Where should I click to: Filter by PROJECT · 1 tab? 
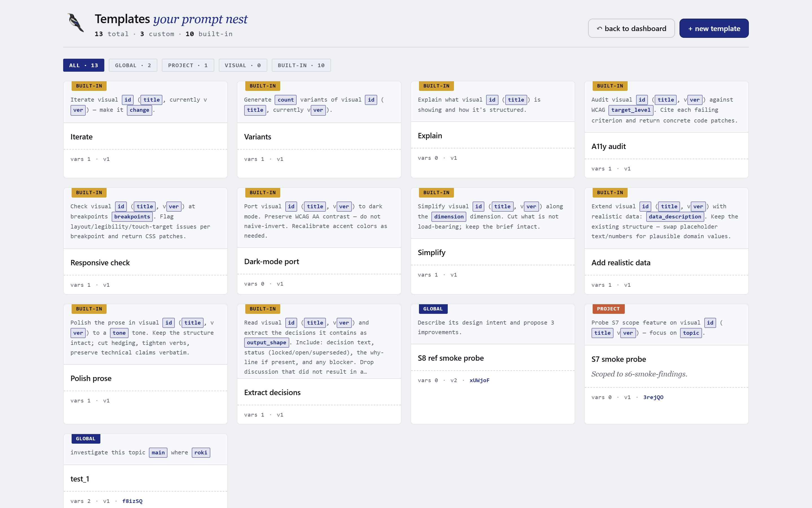[188, 65]
